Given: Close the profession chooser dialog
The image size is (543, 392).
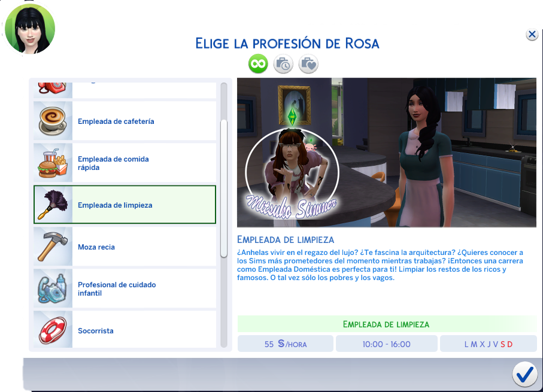Looking at the screenshot, I should click(x=532, y=34).
